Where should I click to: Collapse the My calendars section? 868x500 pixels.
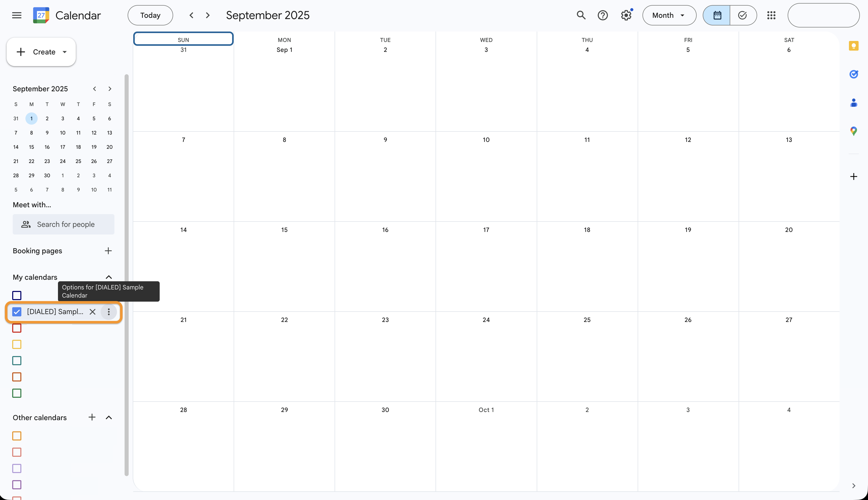[109, 277]
